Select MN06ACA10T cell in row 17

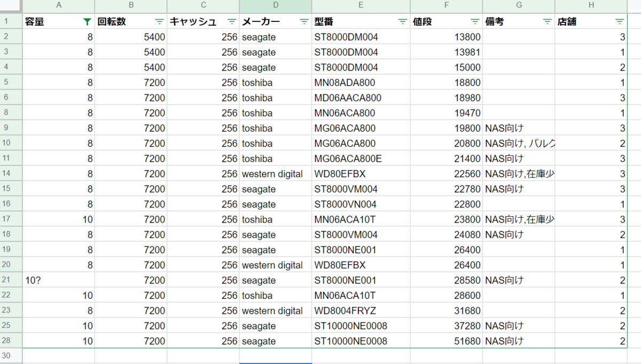pos(361,219)
